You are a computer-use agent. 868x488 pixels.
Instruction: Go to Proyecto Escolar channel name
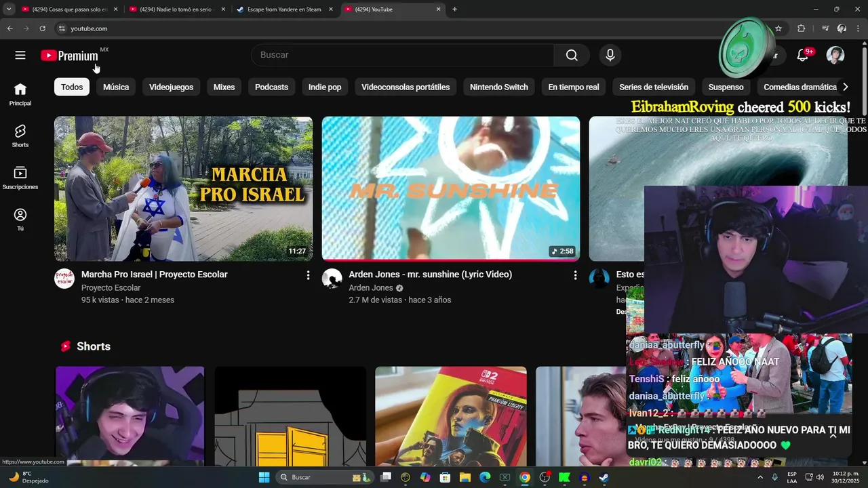pos(111,287)
